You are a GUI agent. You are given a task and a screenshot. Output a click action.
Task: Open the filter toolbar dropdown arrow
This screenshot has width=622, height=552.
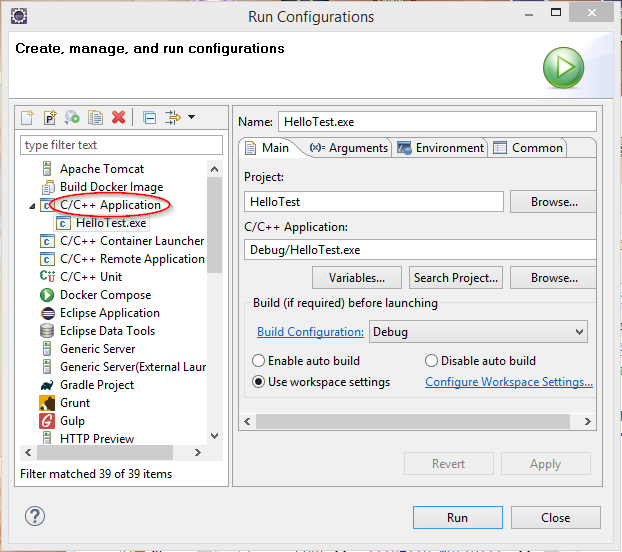click(191, 117)
